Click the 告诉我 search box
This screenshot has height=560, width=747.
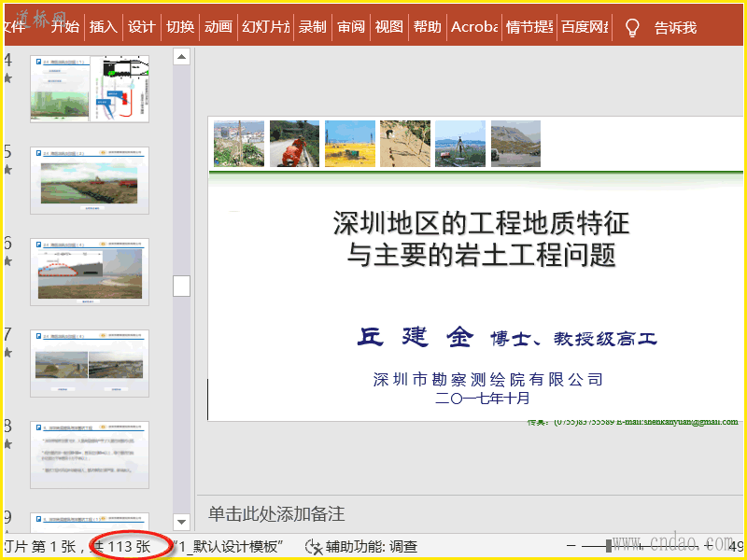(675, 28)
